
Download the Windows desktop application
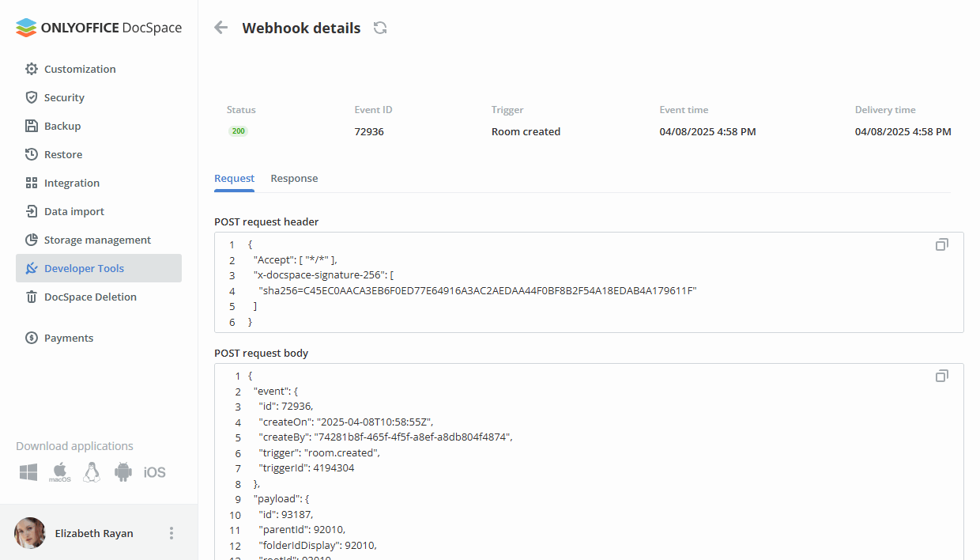28,471
